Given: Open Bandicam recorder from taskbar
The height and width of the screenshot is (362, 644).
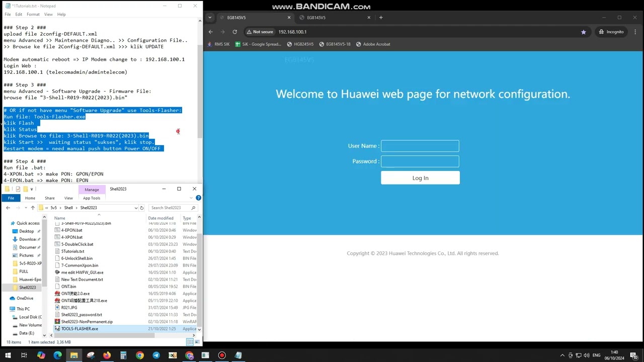Looking at the screenshot, I should pyautogui.click(x=222, y=355).
